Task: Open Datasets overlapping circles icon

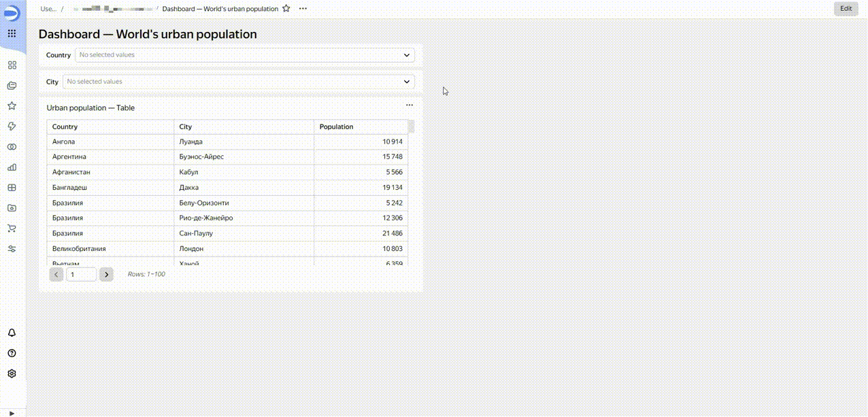Action: point(12,147)
